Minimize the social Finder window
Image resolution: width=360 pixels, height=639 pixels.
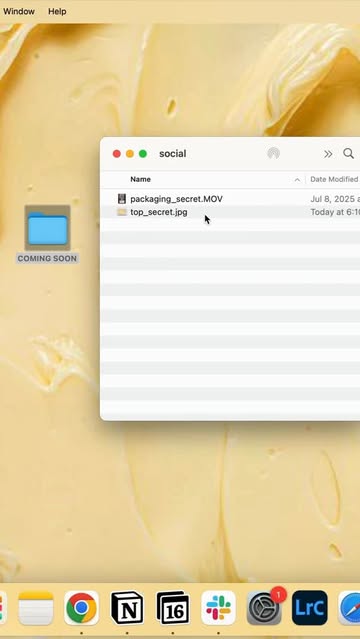click(130, 154)
